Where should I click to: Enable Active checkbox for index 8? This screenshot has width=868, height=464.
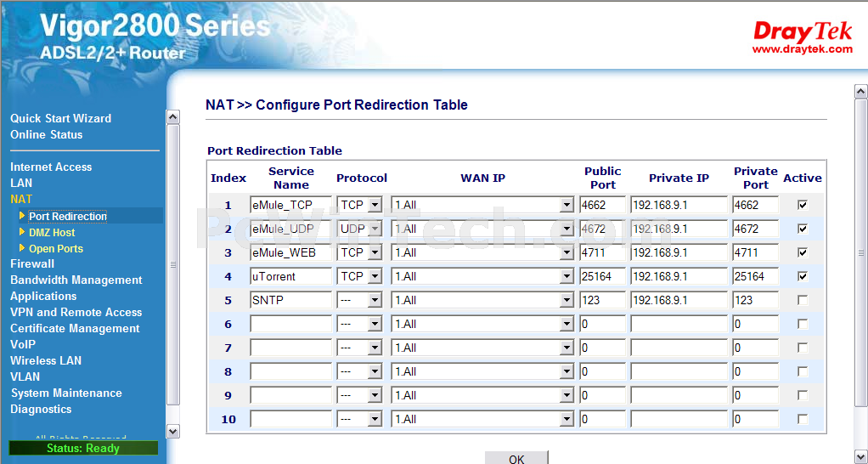coord(802,371)
